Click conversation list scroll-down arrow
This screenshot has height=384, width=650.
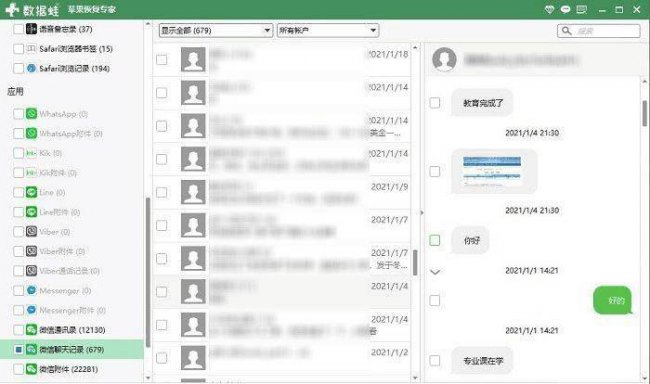click(x=415, y=378)
